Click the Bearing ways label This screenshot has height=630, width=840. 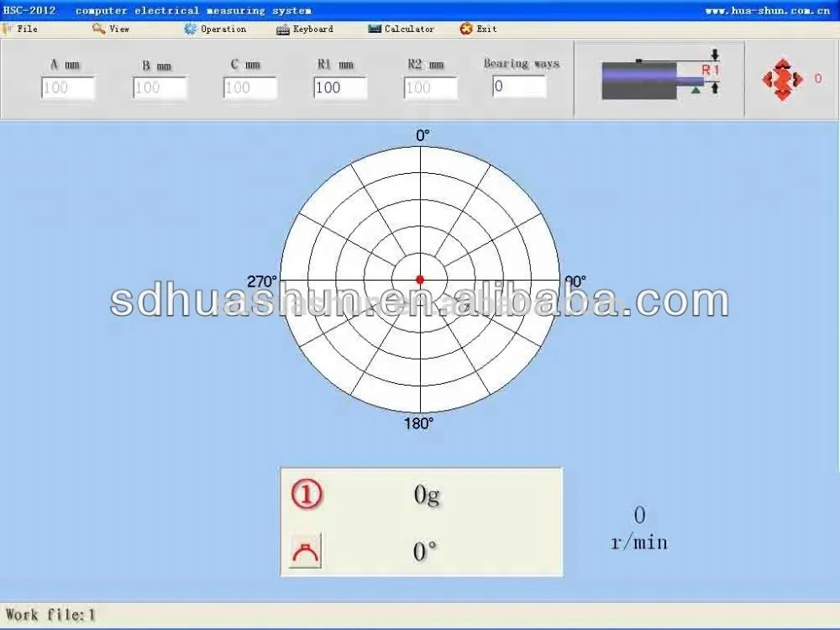point(522,64)
